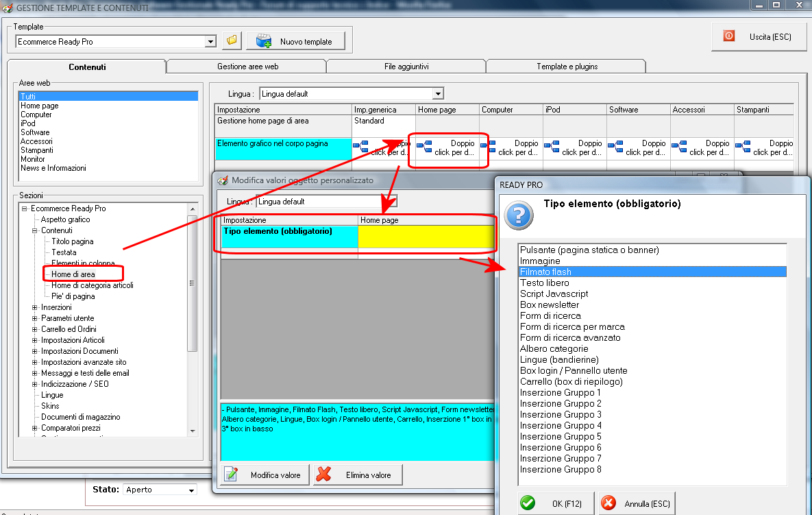Click the Accessori column element icon
Screen dimensions: 812x515
tap(680, 147)
